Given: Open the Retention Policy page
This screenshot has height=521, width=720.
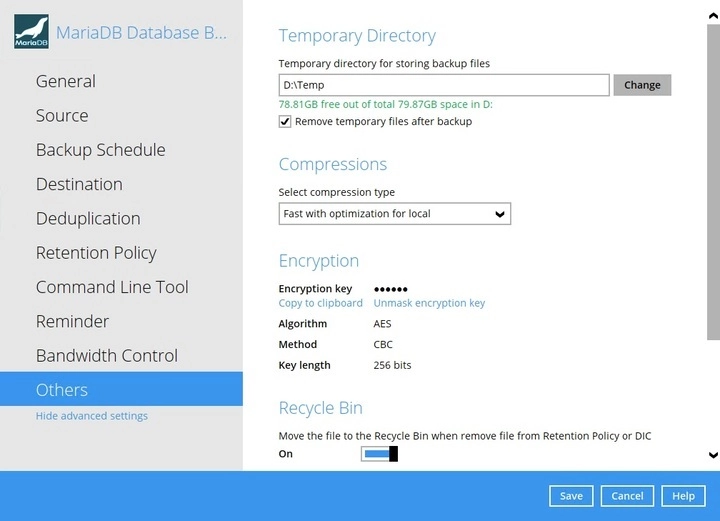Looking at the screenshot, I should point(96,253).
